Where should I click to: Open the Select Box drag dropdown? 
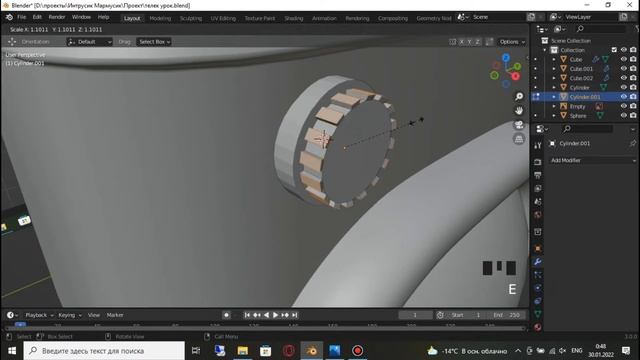coord(154,42)
